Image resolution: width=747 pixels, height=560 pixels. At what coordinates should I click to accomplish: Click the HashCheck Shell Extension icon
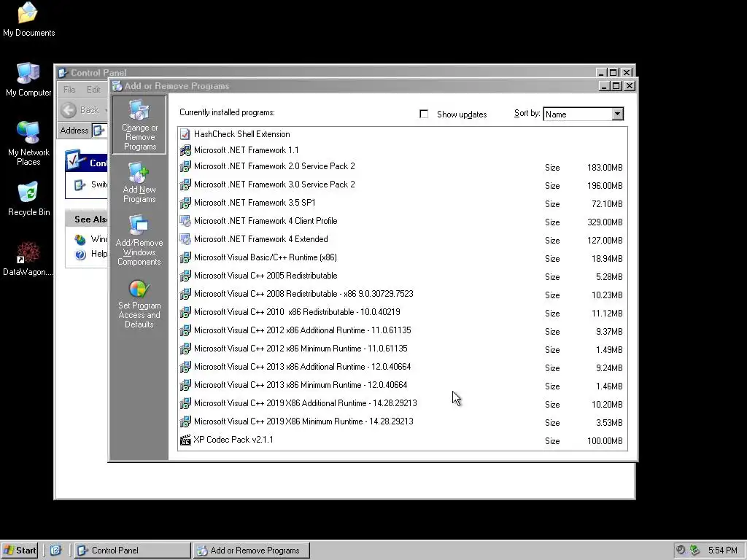(185, 134)
